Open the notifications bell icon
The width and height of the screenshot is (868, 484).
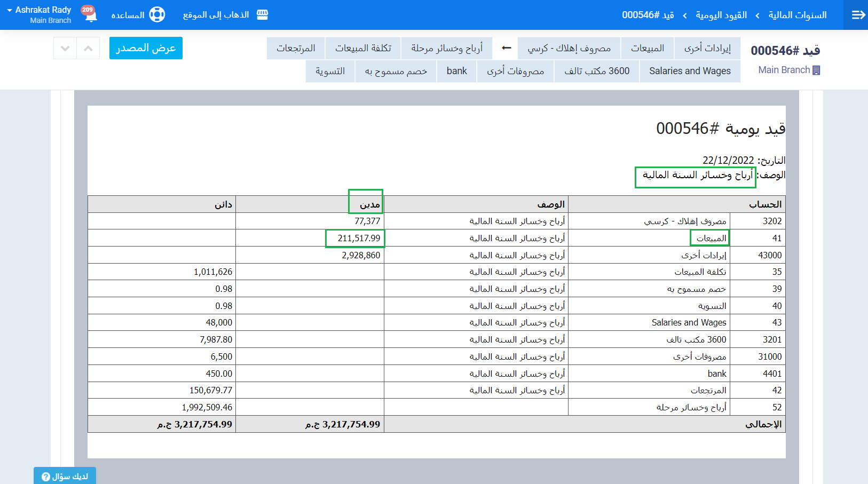91,15
